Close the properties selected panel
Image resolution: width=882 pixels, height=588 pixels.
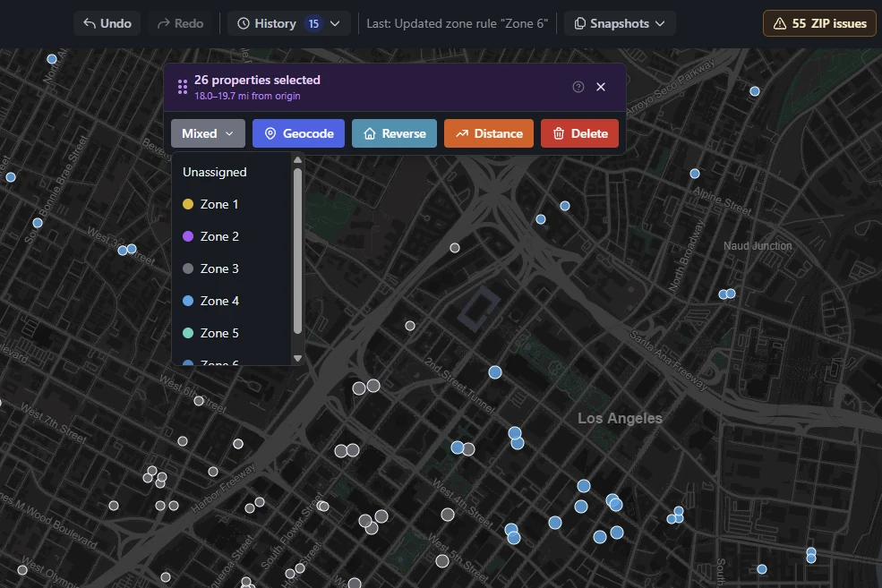pos(601,87)
